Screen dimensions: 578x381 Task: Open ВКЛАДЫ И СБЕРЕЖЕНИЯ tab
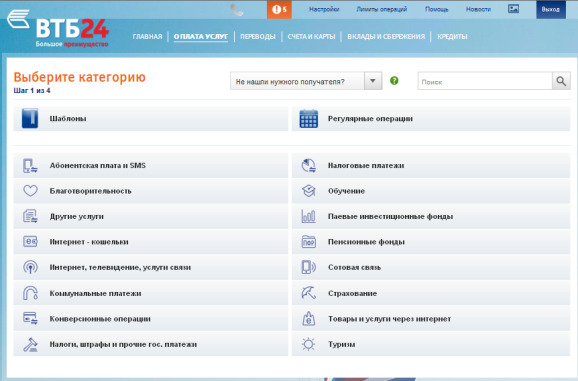click(x=386, y=36)
